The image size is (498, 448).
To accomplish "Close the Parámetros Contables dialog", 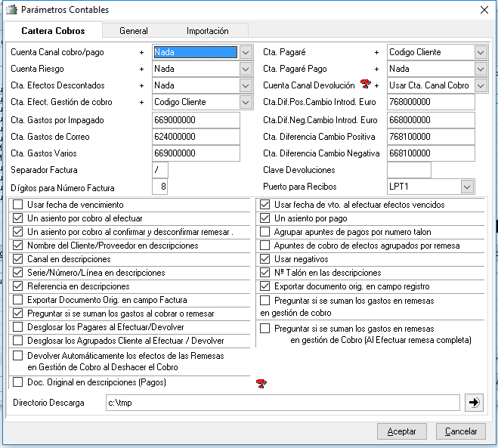I will pos(484,10).
